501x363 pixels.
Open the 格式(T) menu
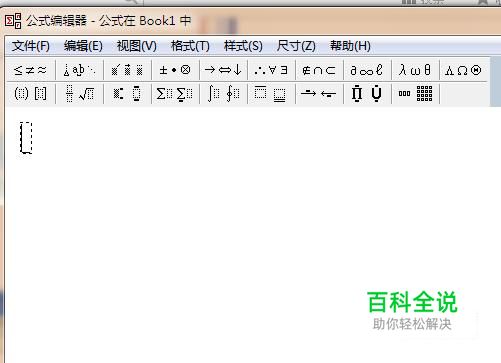[190, 46]
